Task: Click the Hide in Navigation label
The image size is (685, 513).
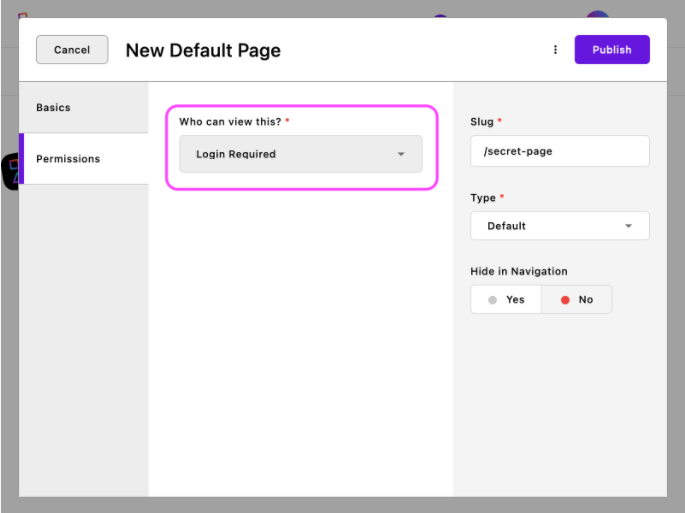Action: [519, 271]
